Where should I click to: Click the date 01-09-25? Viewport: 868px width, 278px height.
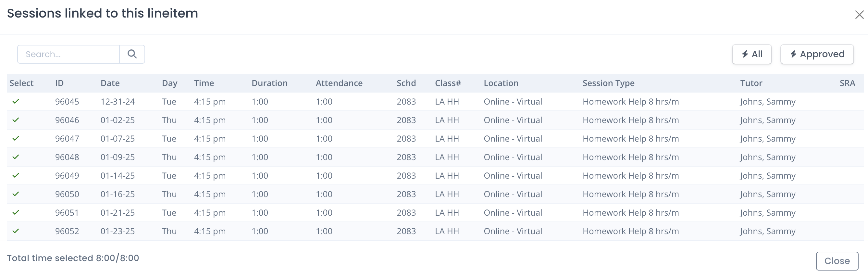pos(118,158)
